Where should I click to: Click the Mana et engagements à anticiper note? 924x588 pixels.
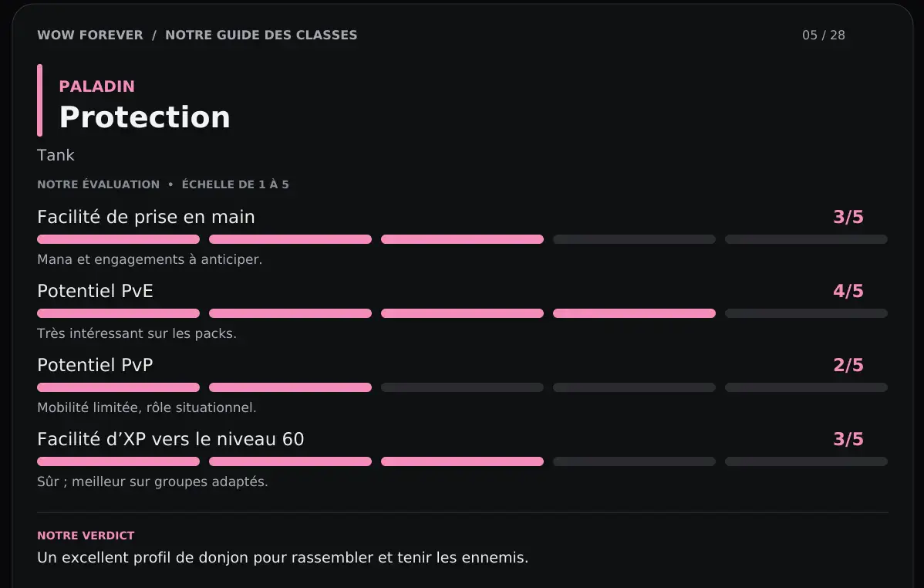coord(150,259)
